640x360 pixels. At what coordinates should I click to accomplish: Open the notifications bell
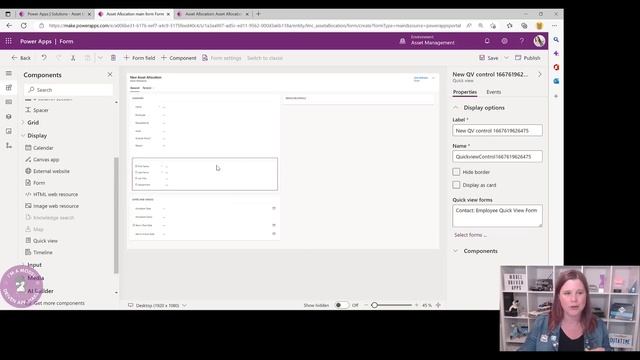[487, 41]
